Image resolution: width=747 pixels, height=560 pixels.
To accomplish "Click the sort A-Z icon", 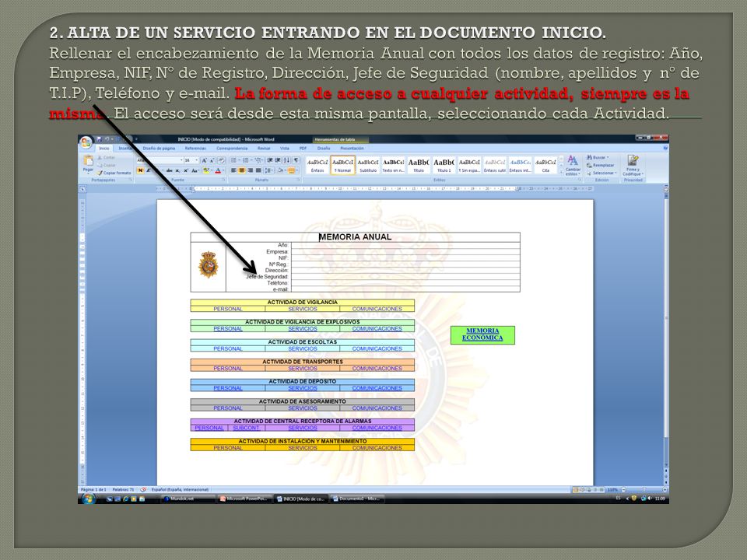I will pyautogui.click(x=287, y=160).
